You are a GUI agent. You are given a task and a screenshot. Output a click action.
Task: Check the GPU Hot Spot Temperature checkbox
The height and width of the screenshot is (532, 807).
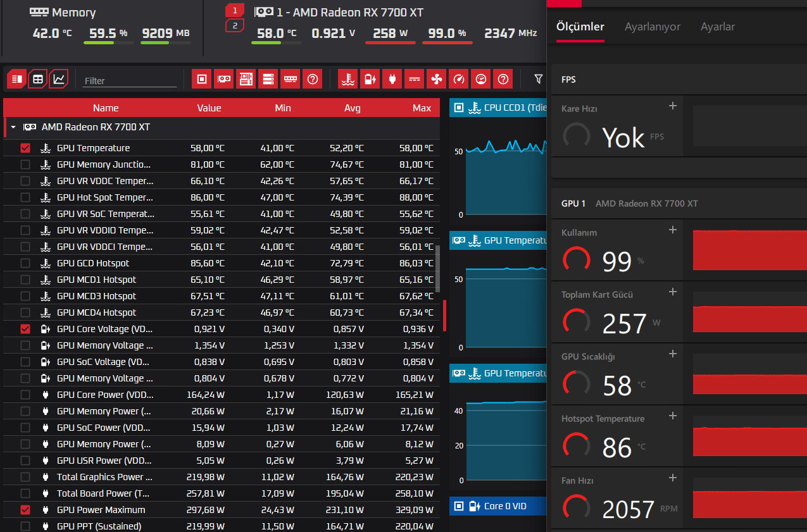[x=25, y=197]
